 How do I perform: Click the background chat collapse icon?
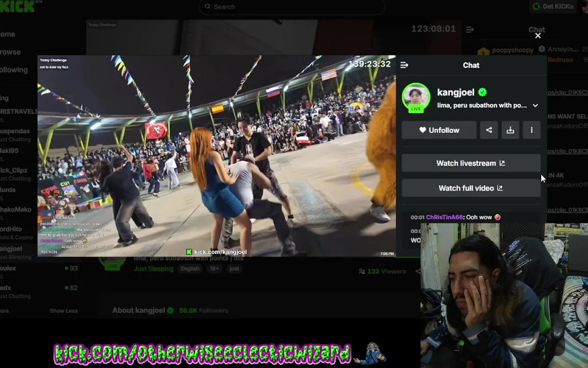coord(470,30)
